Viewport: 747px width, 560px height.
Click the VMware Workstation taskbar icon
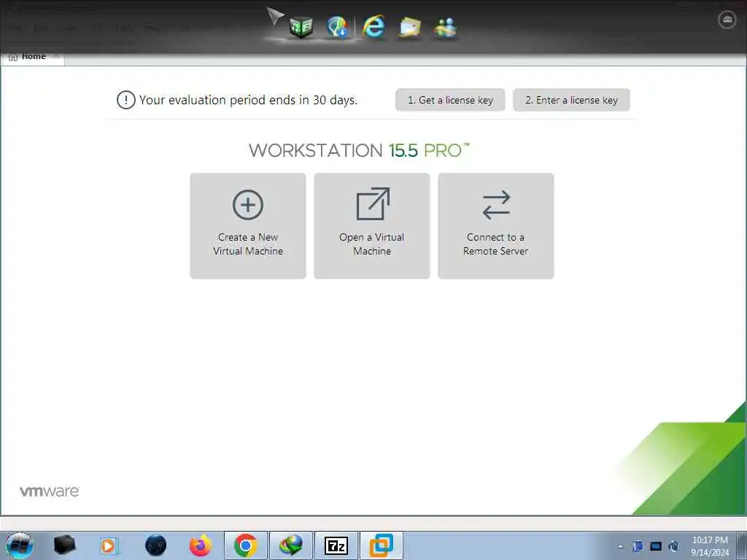[x=381, y=545]
